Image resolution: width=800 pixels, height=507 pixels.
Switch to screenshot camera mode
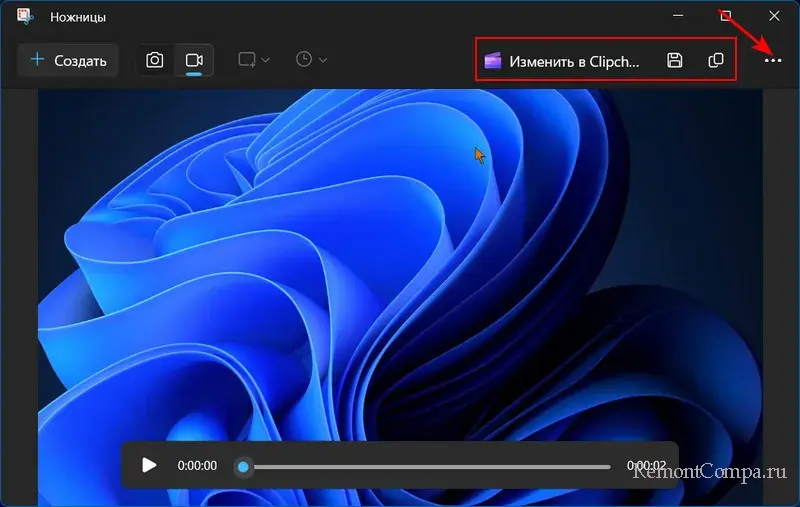(155, 60)
